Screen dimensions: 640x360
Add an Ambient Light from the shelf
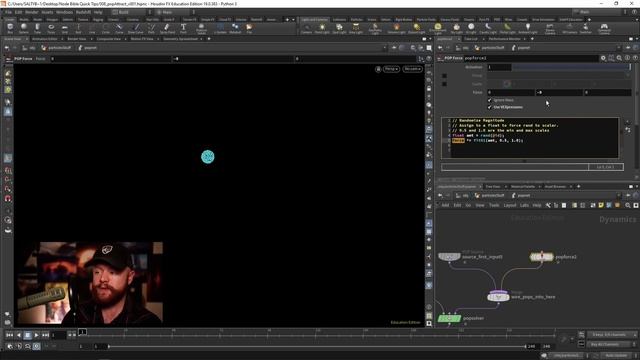527,28
